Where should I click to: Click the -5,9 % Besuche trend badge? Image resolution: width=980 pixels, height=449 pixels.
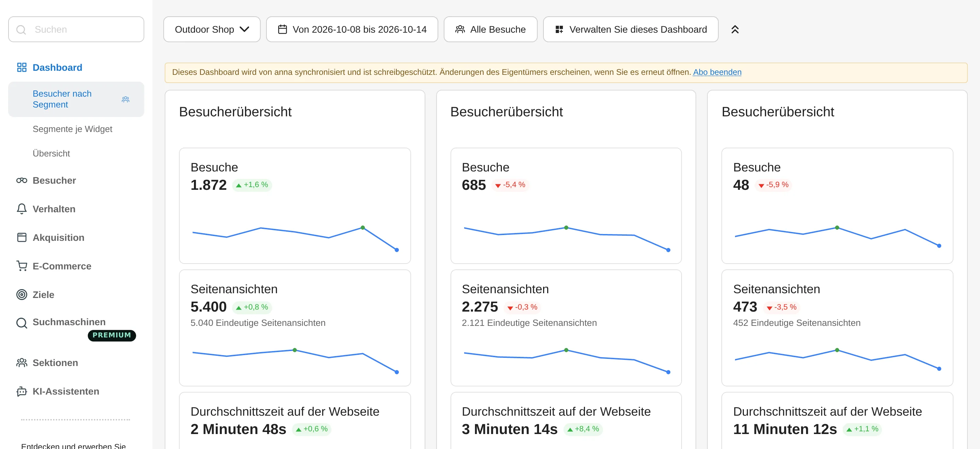(x=773, y=185)
